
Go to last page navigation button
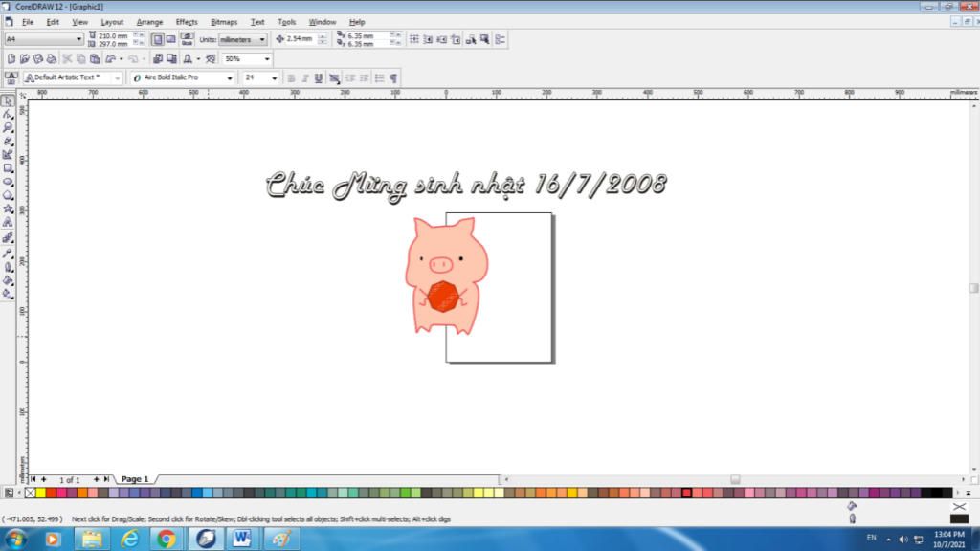[106, 479]
